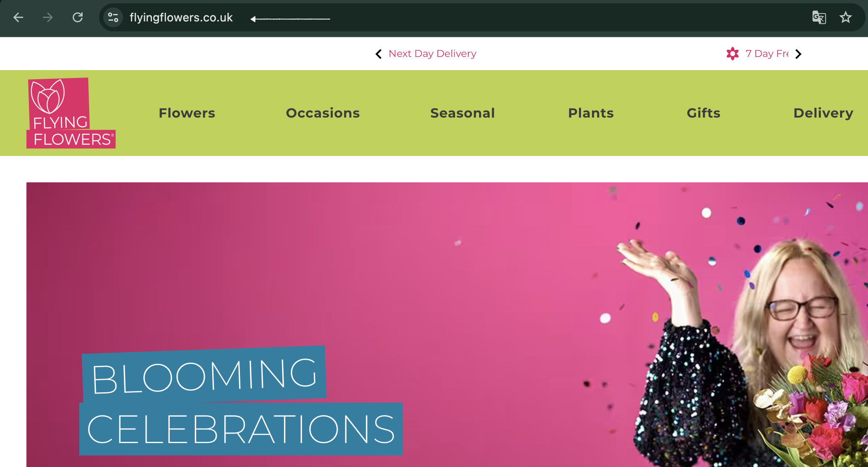Open the Plants menu
This screenshot has width=868, height=467.
pyautogui.click(x=591, y=113)
